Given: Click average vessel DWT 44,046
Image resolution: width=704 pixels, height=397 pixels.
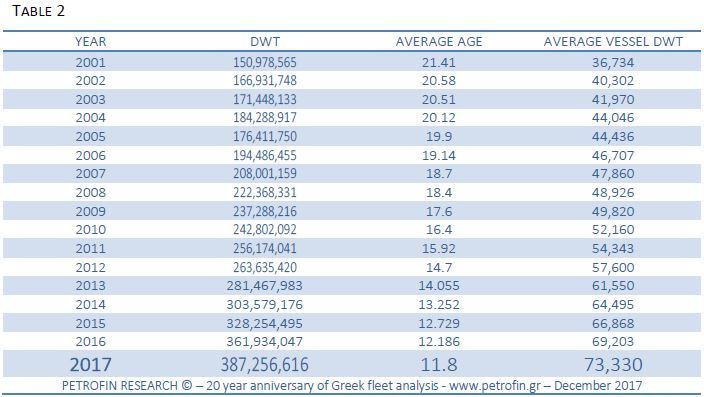Looking at the screenshot, I should pyautogui.click(x=613, y=118).
